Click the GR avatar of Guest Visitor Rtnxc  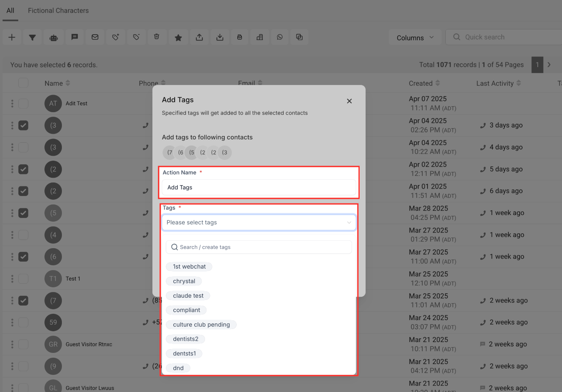[x=53, y=344]
